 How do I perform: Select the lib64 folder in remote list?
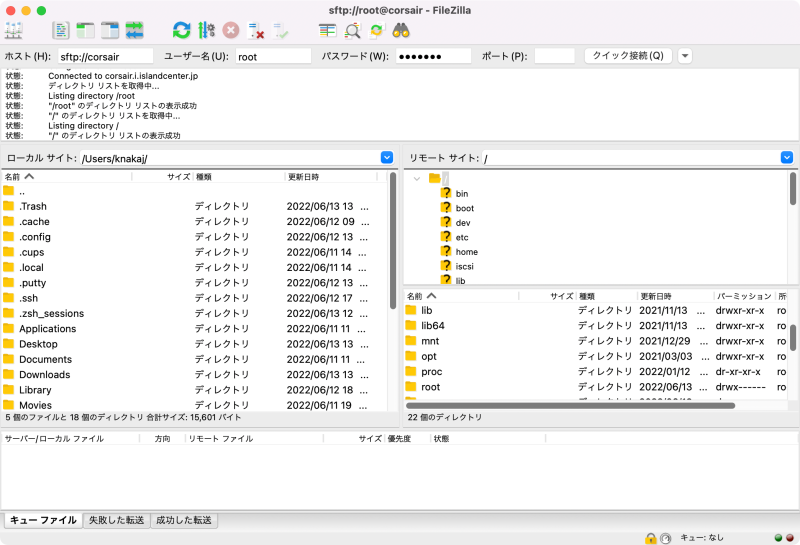(x=596, y=326)
